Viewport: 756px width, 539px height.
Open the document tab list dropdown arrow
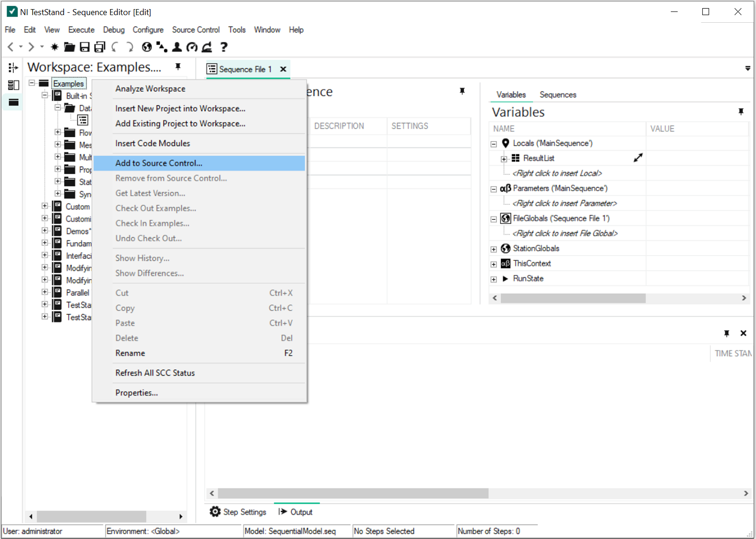[x=747, y=68]
